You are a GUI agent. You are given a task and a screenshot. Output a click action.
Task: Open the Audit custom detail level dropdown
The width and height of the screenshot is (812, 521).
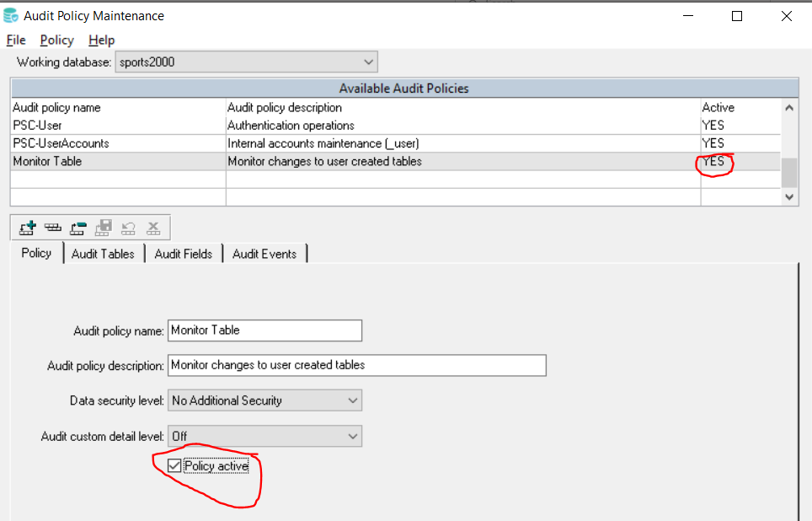[264, 437]
